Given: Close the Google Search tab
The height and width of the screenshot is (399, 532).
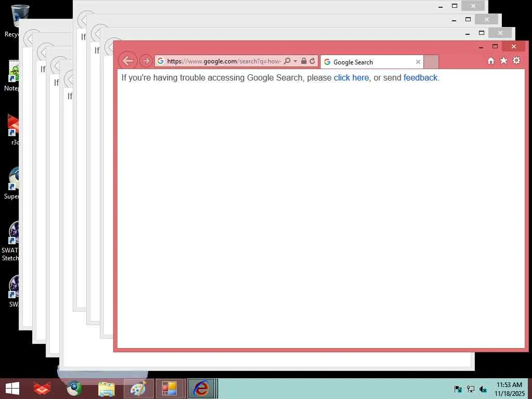Looking at the screenshot, I should tap(418, 62).
